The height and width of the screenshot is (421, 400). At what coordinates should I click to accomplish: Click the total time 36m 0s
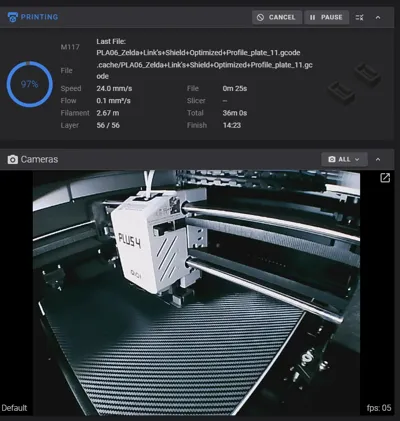coord(235,113)
